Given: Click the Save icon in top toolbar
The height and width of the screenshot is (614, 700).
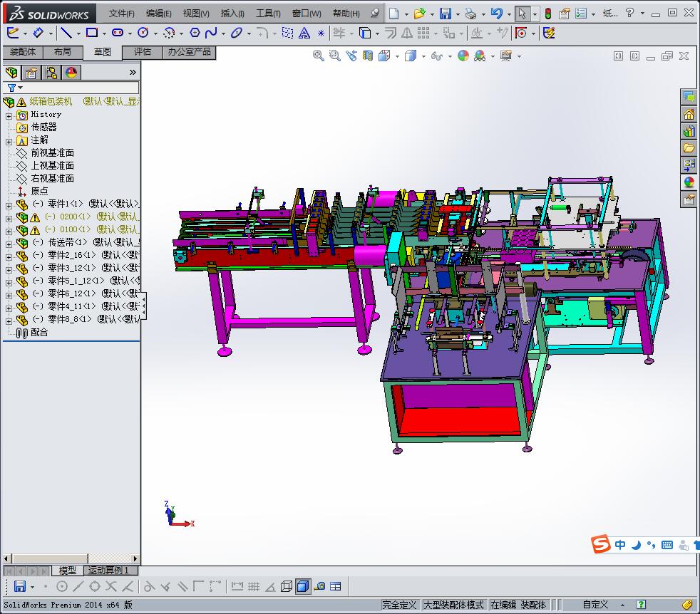Looking at the screenshot, I should click(445, 14).
